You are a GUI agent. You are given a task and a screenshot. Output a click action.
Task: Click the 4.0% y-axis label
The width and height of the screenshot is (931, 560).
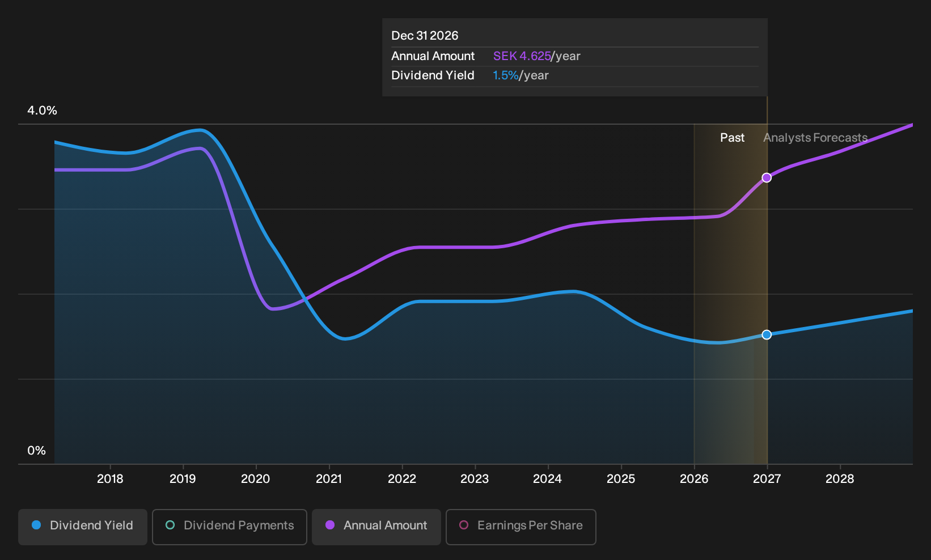pyautogui.click(x=42, y=111)
